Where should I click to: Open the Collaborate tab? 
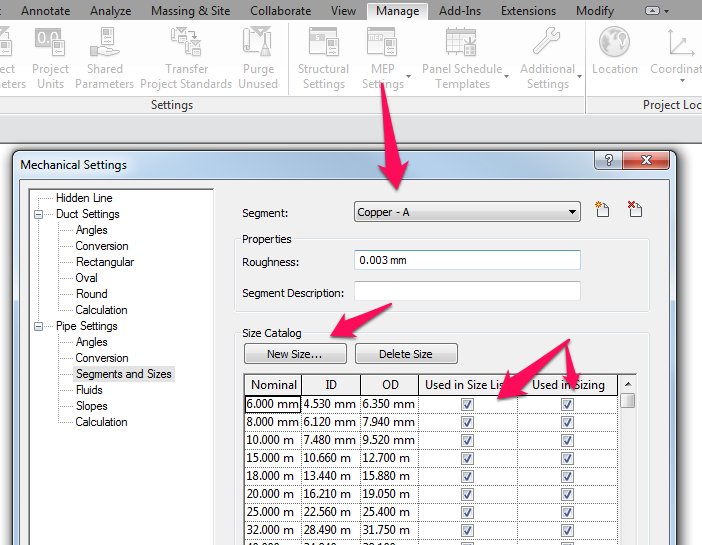[x=280, y=11]
